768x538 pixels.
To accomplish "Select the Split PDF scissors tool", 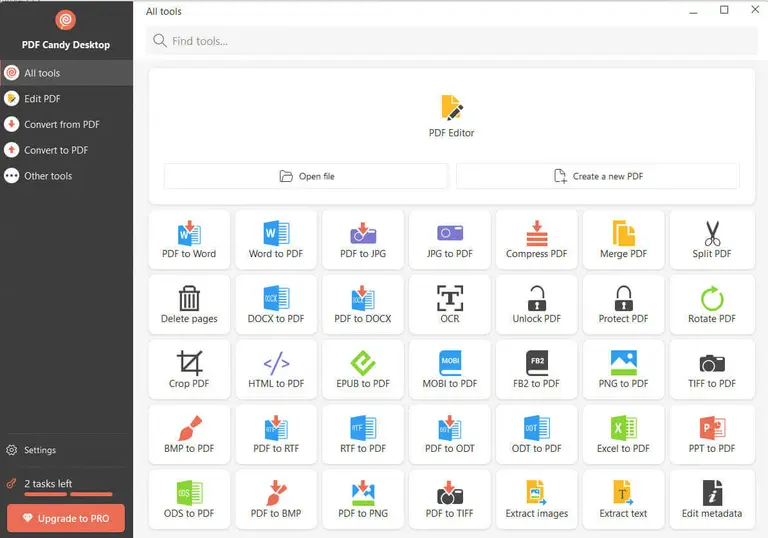I will click(712, 240).
